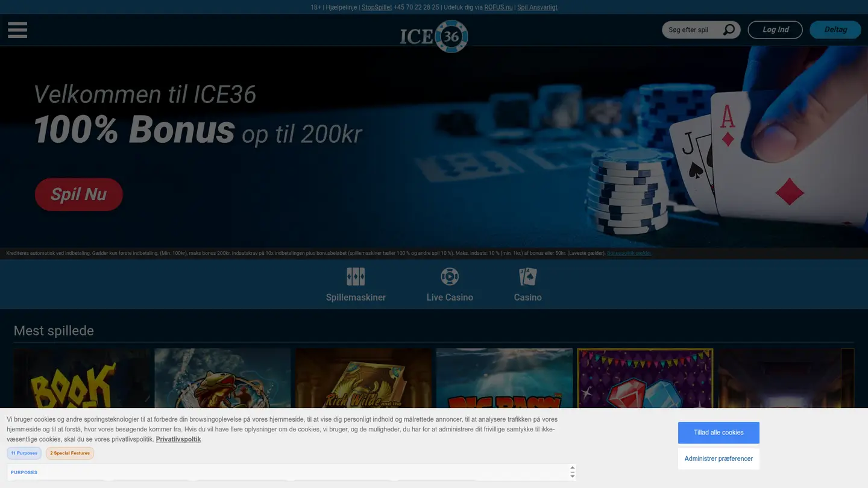This screenshot has height=488, width=868.
Task: Open the hamburger navigation menu
Action: tap(17, 30)
